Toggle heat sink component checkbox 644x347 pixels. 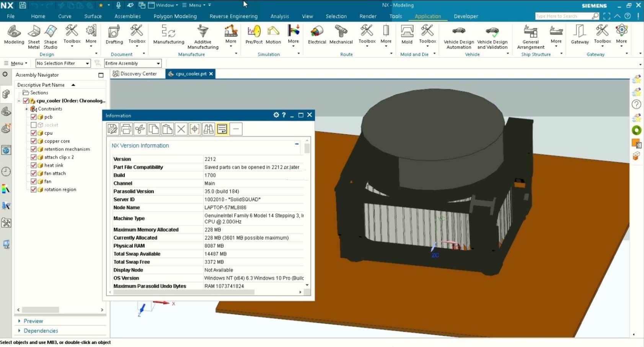click(34, 165)
